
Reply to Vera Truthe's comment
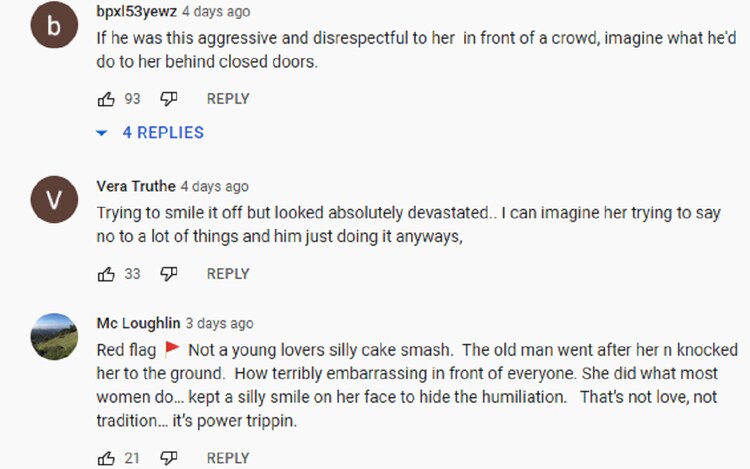(x=227, y=274)
